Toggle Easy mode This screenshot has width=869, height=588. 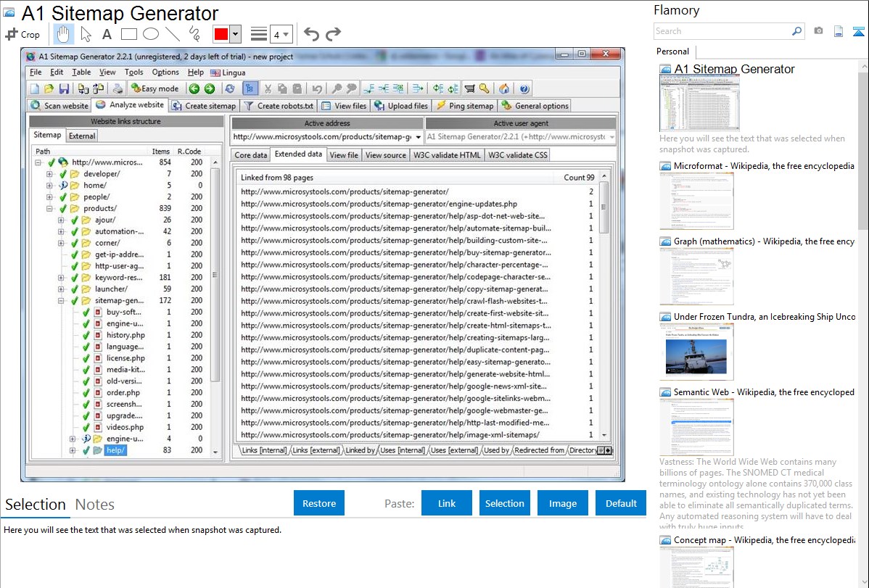click(x=155, y=88)
